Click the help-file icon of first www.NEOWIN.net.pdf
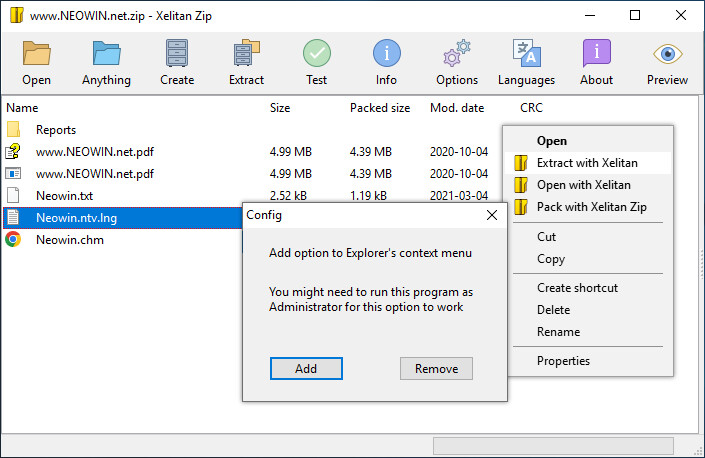This screenshot has width=705, height=458. point(13,151)
